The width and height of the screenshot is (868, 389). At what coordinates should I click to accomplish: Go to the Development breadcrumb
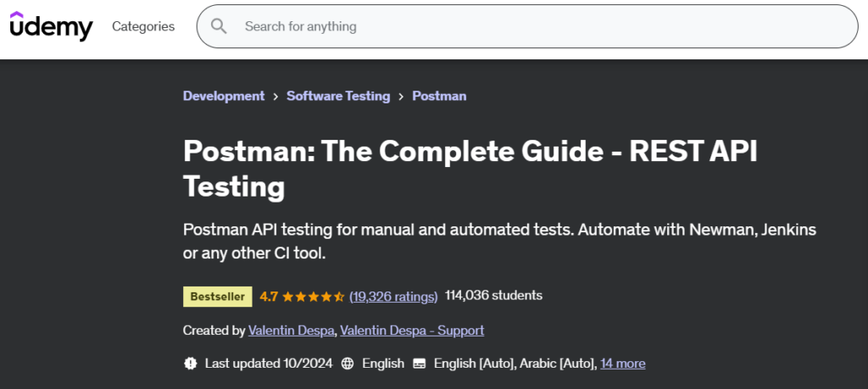tap(224, 96)
